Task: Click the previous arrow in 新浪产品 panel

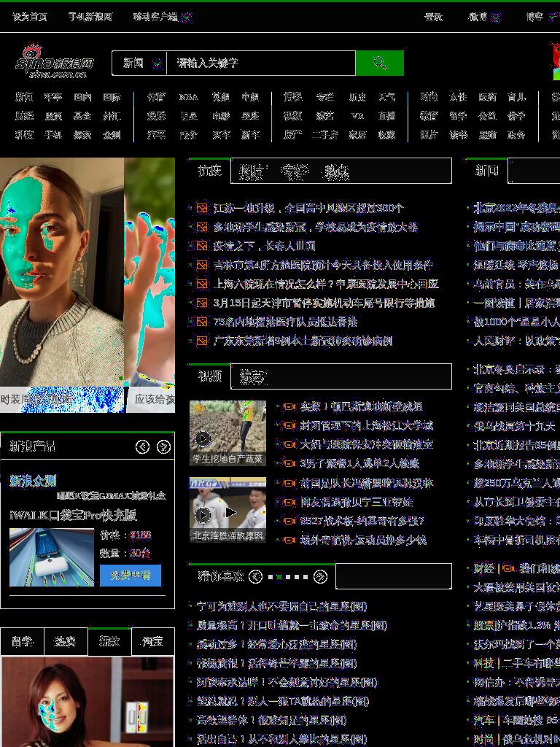Action: tap(142, 446)
